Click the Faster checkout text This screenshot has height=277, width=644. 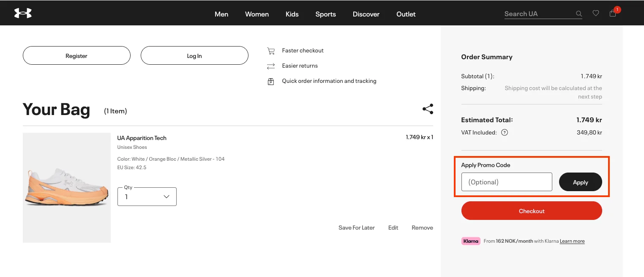click(x=303, y=50)
